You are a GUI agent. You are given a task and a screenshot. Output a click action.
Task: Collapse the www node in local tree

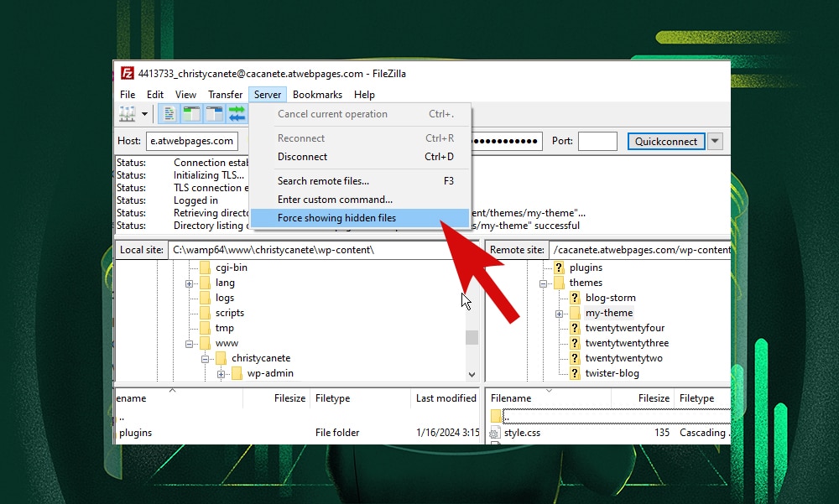pos(189,342)
